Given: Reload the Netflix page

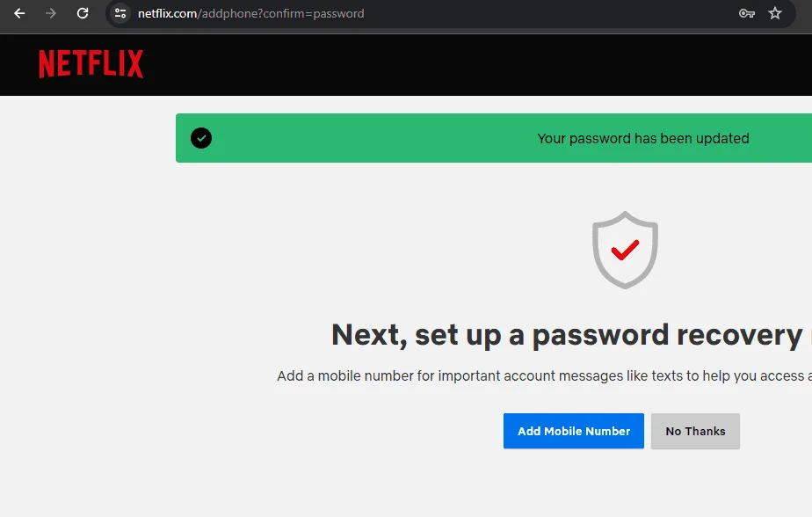Looking at the screenshot, I should [x=83, y=13].
